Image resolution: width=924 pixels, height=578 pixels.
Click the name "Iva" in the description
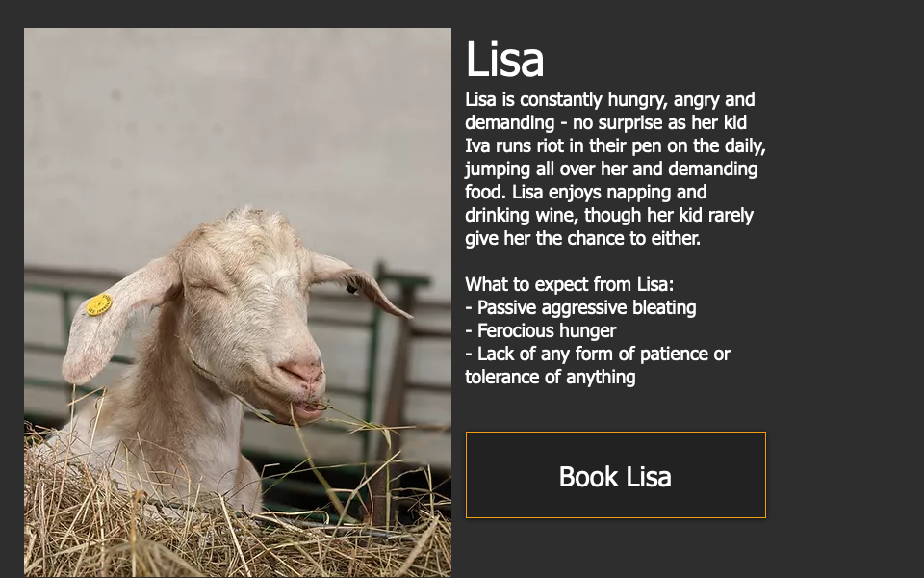point(477,146)
